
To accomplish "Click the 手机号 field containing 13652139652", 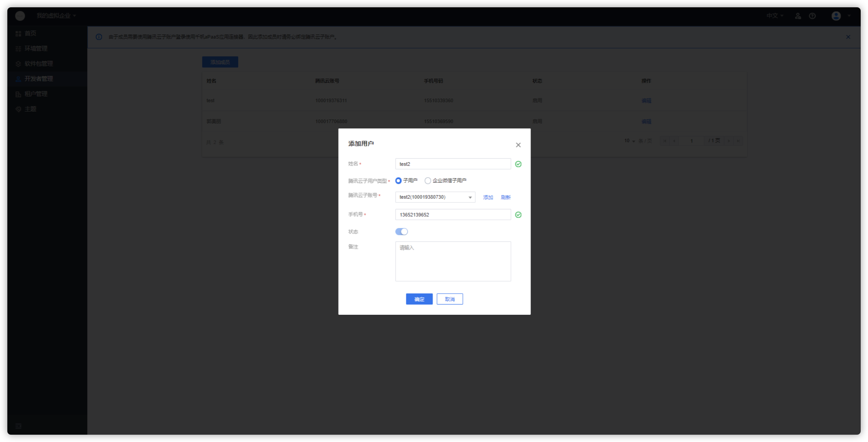I will point(453,215).
